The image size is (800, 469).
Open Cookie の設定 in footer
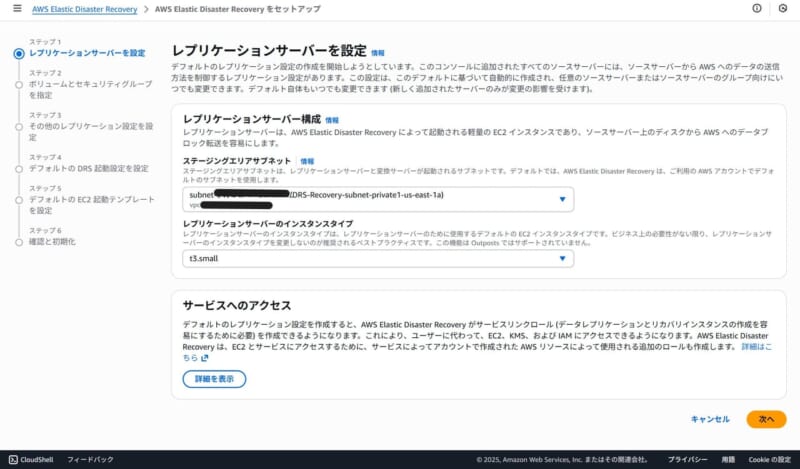[770, 459]
